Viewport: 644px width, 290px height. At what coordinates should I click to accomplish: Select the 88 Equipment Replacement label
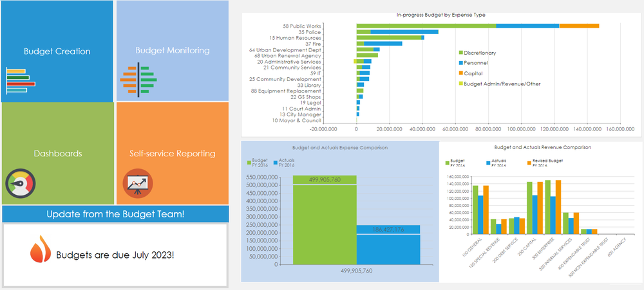(287, 91)
